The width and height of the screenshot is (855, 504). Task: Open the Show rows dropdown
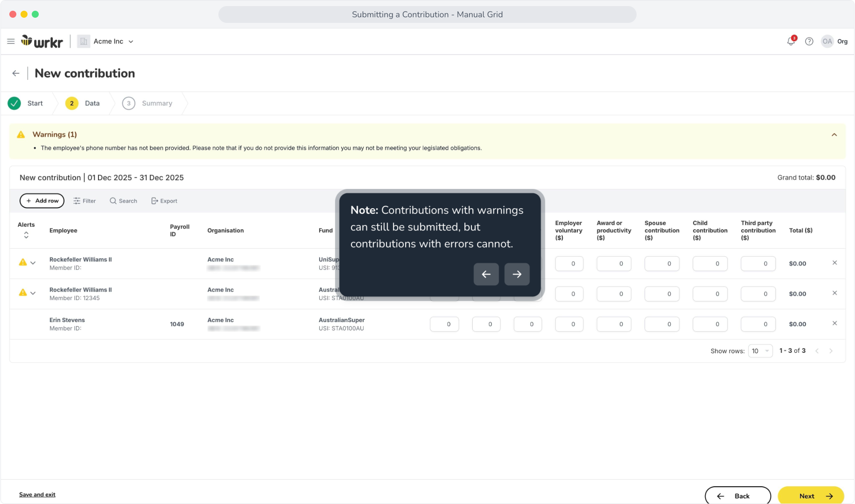pos(760,351)
